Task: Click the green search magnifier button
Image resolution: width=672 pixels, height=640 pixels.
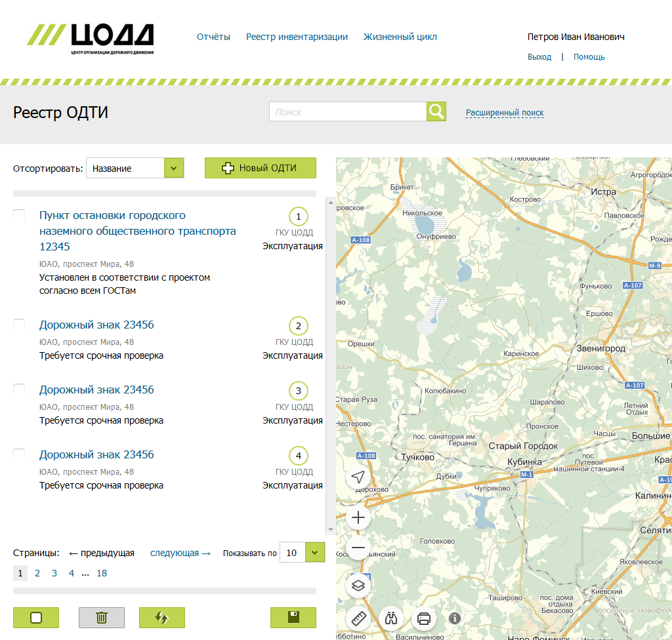Action: coord(436,111)
